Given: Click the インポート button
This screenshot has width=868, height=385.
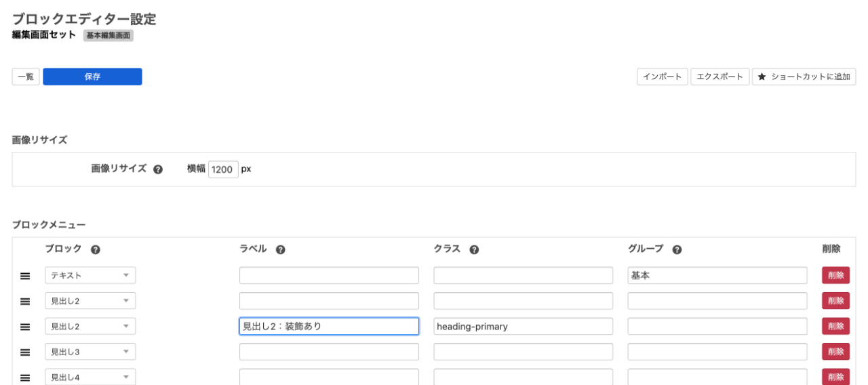Looking at the screenshot, I should click(x=663, y=77).
